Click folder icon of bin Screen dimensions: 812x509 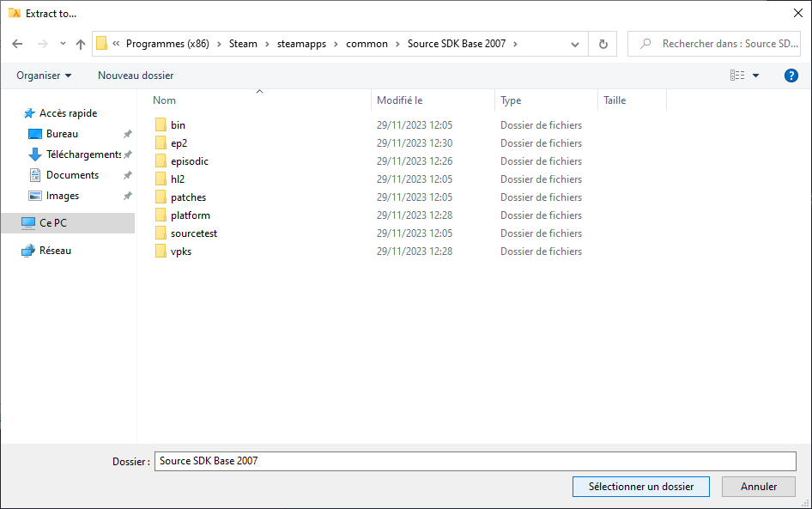[161, 124]
